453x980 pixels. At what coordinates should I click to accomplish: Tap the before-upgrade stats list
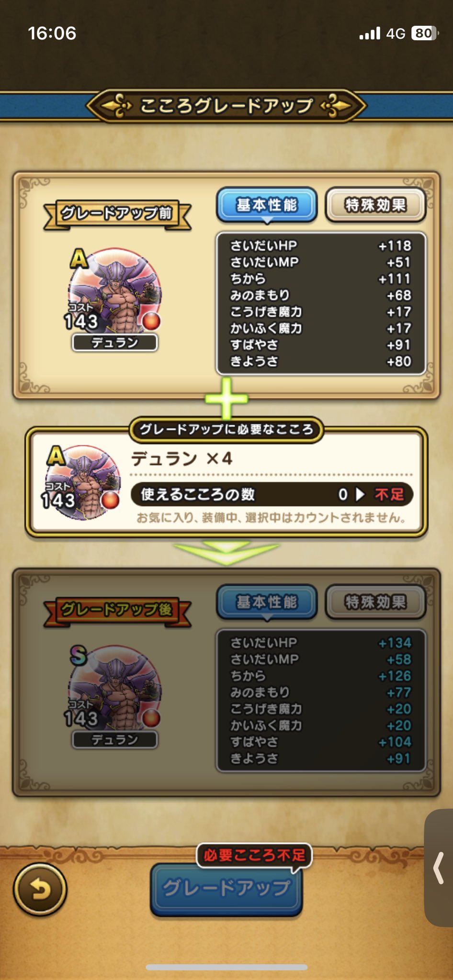321,303
